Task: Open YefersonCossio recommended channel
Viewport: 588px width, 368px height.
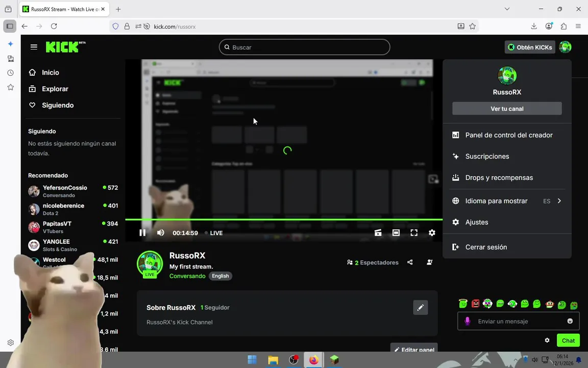Action: pos(73,191)
